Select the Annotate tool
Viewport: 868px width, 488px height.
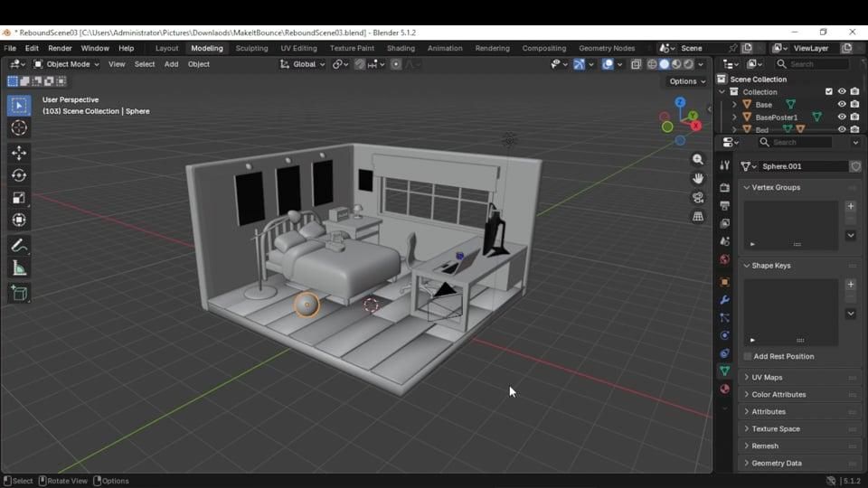click(x=19, y=245)
